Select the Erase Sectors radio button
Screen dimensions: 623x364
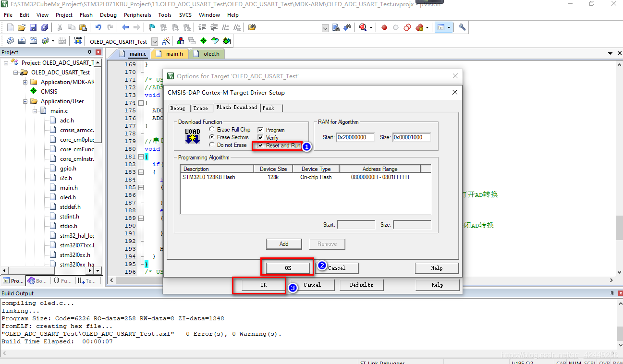click(x=212, y=137)
